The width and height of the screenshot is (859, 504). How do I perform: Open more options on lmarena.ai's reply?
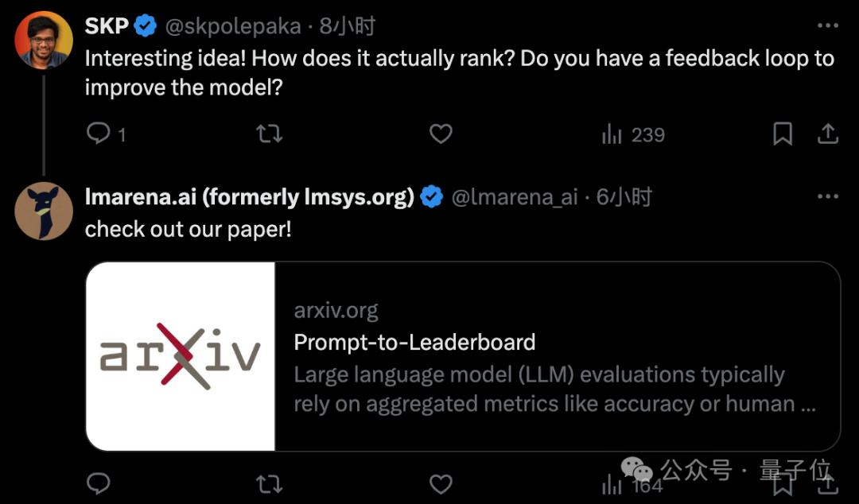pyautogui.click(x=828, y=196)
